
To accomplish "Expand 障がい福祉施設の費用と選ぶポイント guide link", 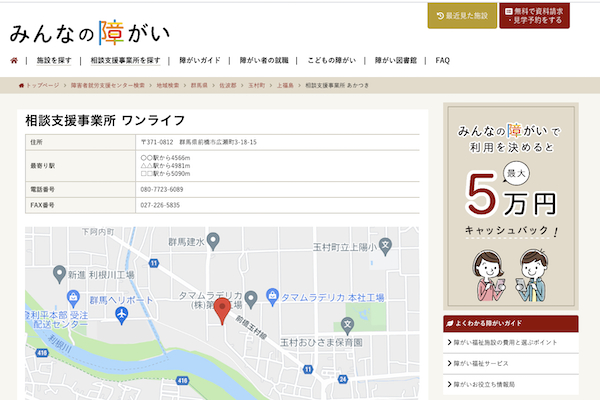I will [x=510, y=344].
